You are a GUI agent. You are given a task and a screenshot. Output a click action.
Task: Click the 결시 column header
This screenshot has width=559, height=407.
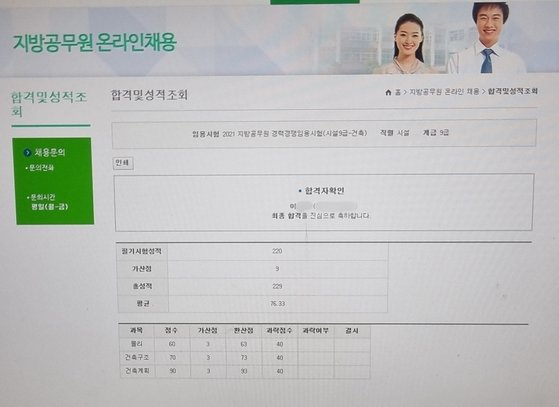pos(352,331)
